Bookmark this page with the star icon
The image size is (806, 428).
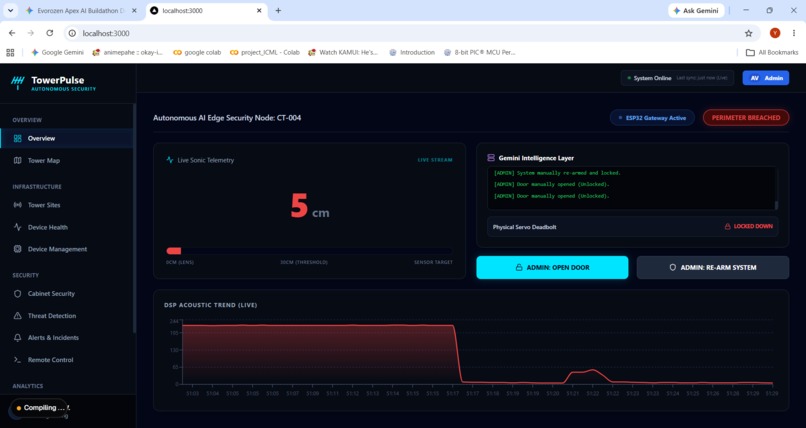(x=748, y=33)
